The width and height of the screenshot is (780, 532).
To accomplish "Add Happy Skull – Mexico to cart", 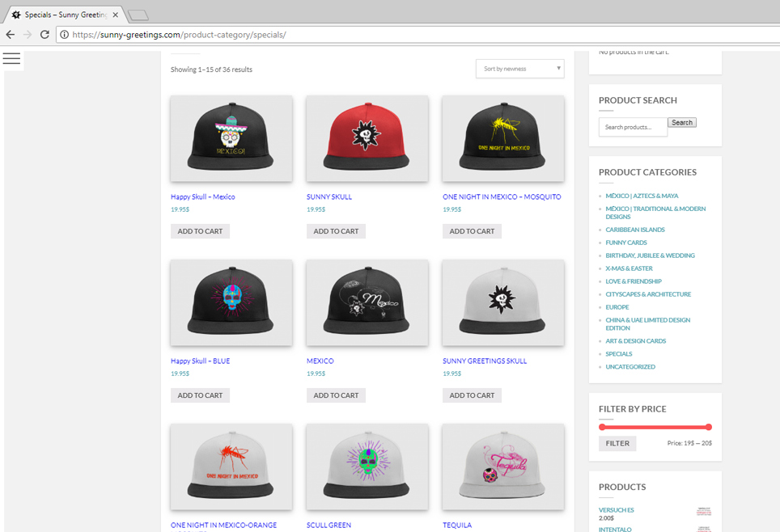I will (x=200, y=231).
